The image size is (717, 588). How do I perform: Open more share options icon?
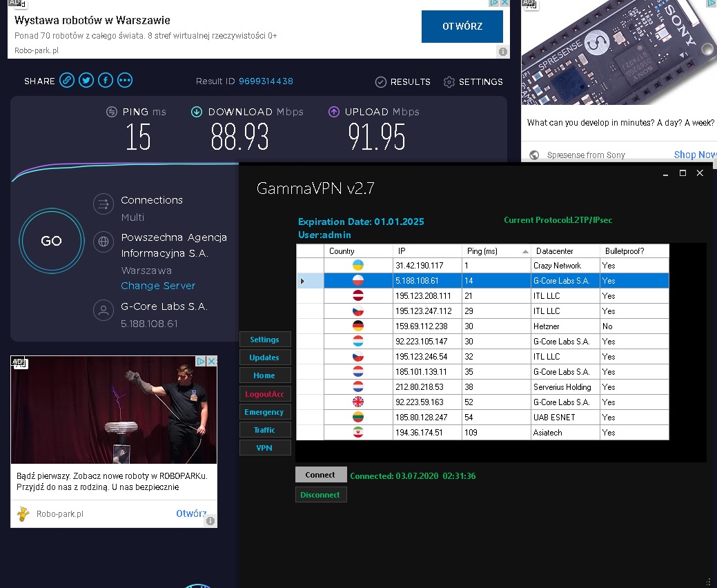point(124,81)
